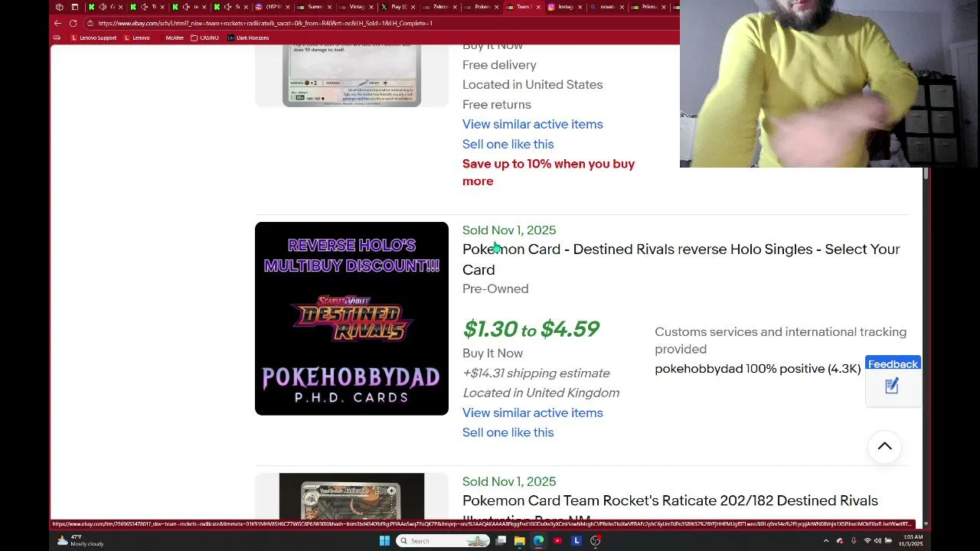Focus the eBay URL address bar
This screenshot has height=551, width=980.
coord(383,23)
